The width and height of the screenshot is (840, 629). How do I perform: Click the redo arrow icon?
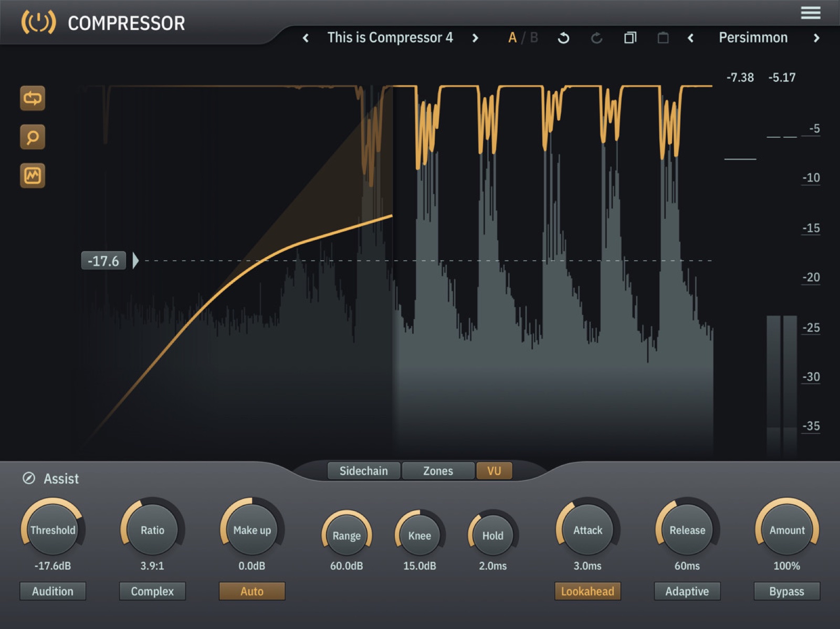596,38
